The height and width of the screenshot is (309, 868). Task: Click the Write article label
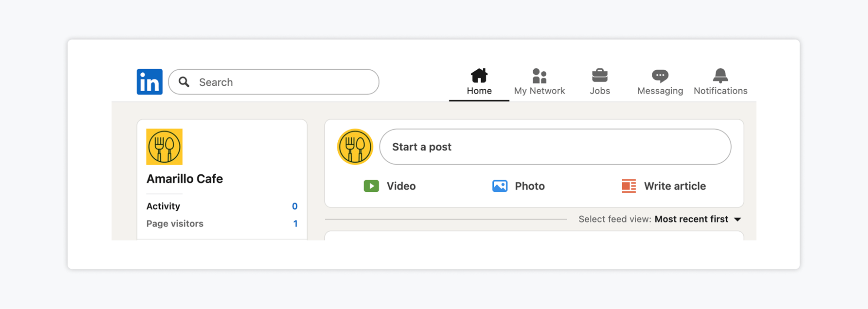tap(674, 186)
